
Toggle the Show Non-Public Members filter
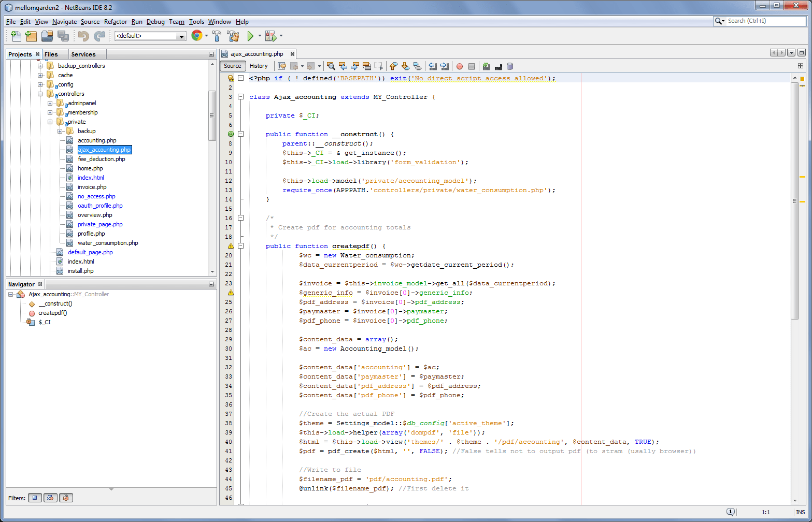click(x=66, y=498)
